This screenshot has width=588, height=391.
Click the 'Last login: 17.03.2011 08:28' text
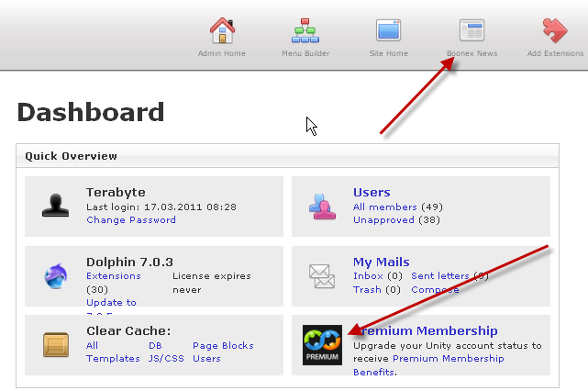161,207
